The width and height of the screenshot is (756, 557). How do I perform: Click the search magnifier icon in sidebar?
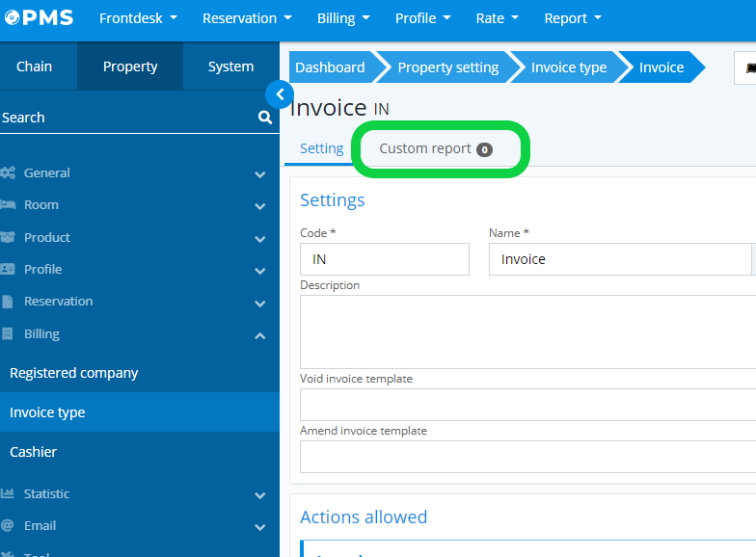(x=264, y=118)
